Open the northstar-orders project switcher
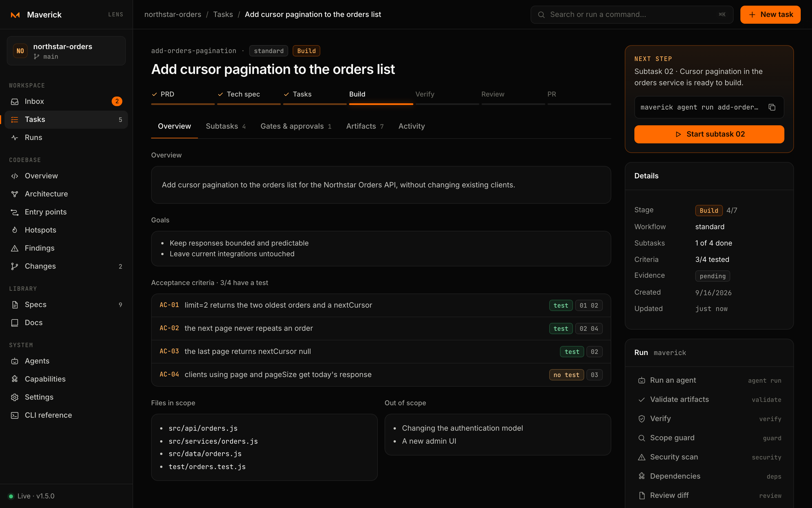The height and width of the screenshot is (508, 812). (x=66, y=51)
